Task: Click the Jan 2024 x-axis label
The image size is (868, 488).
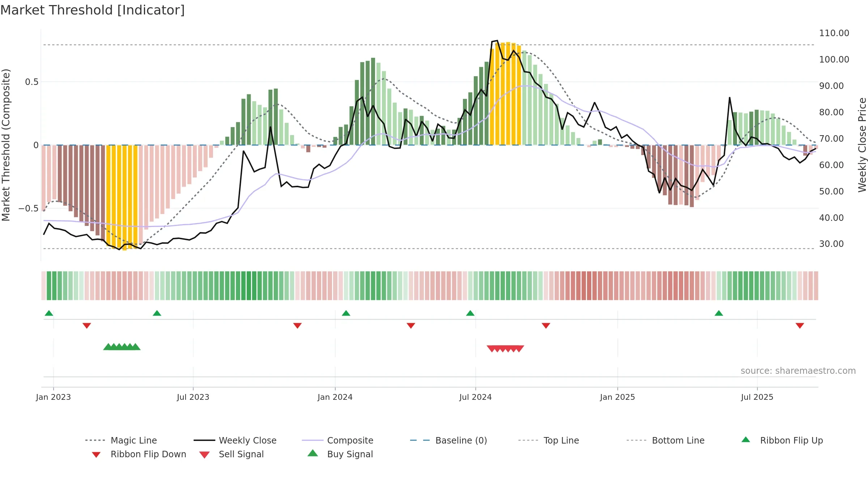Action: point(335,397)
